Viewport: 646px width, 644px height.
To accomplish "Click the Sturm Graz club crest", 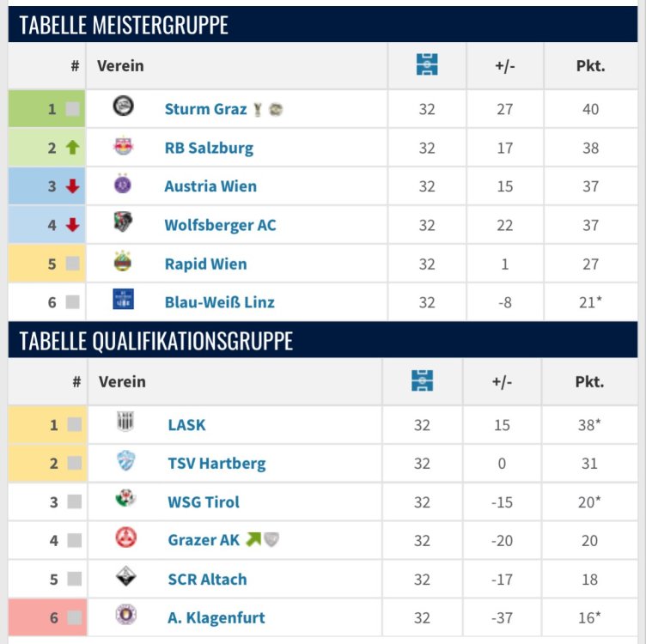I will (x=124, y=108).
